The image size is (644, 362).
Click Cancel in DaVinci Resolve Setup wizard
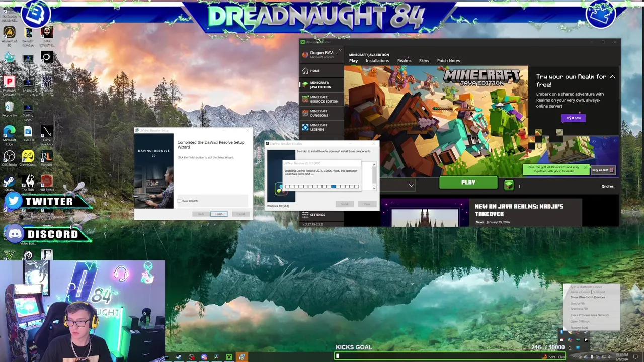(x=240, y=214)
